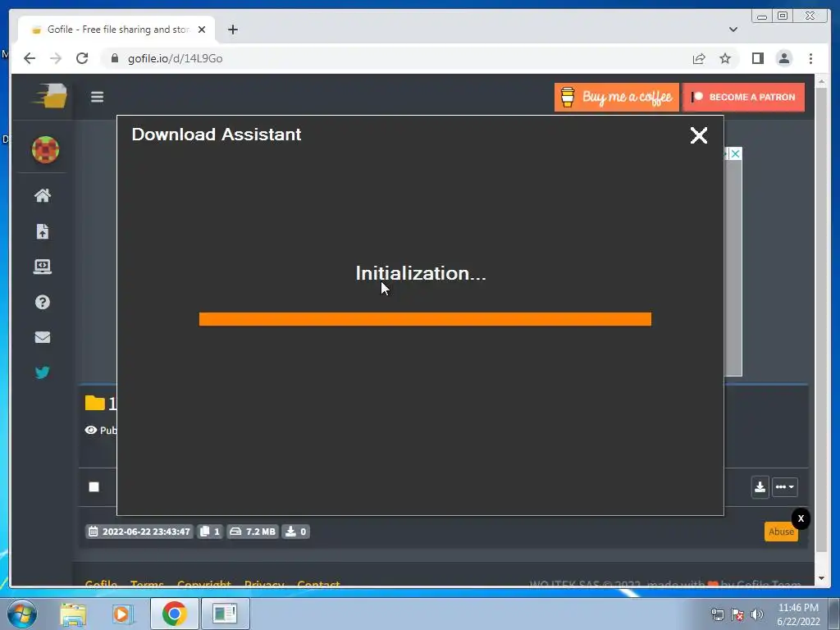Reload the page with refresh icon
840x630 pixels.
point(82,58)
